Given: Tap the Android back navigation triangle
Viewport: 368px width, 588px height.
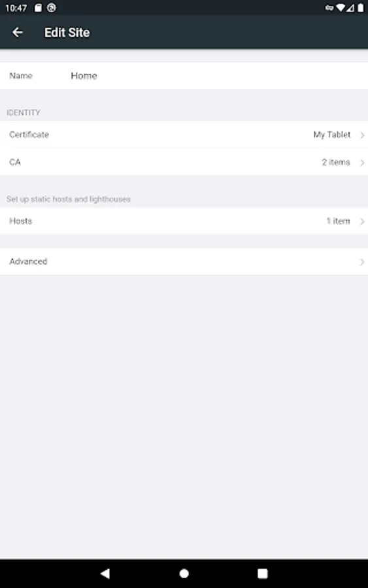Looking at the screenshot, I should coord(105,574).
